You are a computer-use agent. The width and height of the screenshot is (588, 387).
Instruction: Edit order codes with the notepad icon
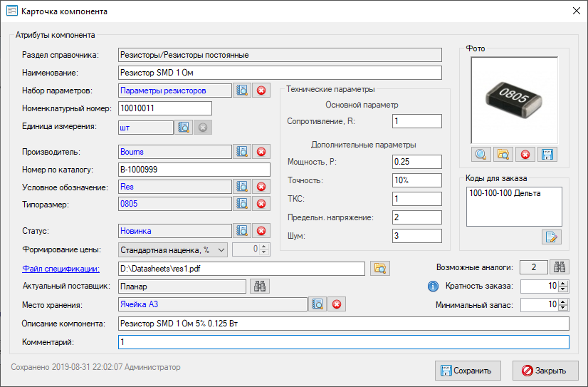552,237
